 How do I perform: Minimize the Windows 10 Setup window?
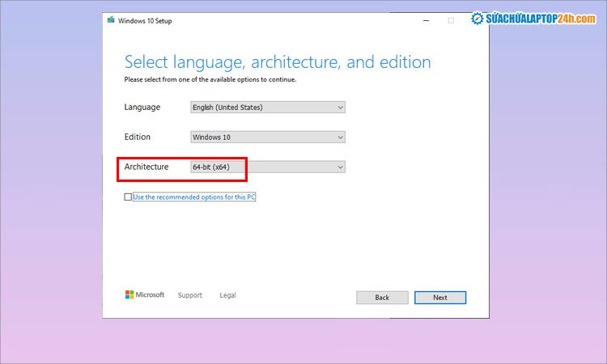428,20
